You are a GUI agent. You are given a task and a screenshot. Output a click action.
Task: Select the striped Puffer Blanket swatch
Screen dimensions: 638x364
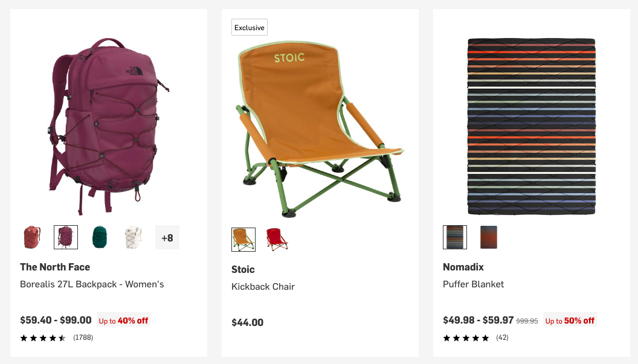click(x=455, y=237)
